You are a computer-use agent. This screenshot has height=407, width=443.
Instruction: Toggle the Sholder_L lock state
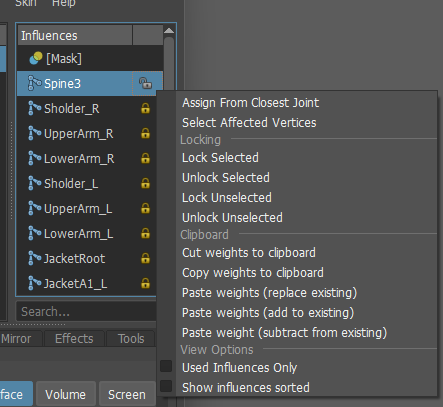point(145,183)
